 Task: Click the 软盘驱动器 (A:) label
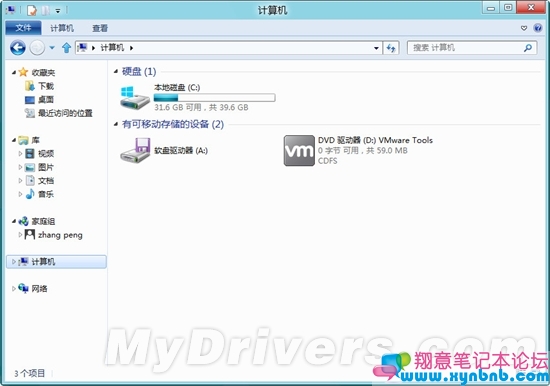point(181,151)
